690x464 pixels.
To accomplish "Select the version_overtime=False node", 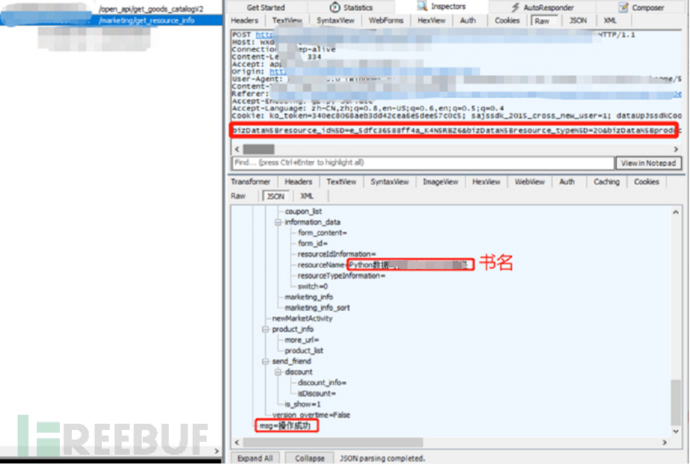I will 311,415.
